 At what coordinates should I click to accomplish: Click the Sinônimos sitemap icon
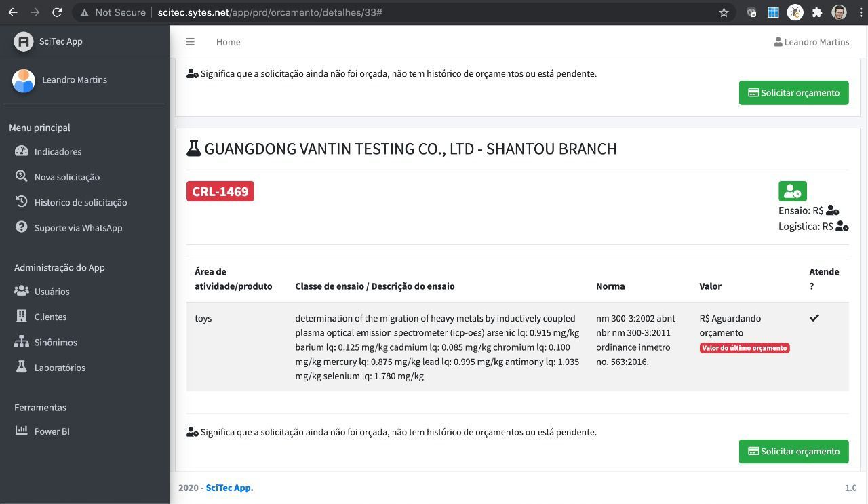click(22, 342)
